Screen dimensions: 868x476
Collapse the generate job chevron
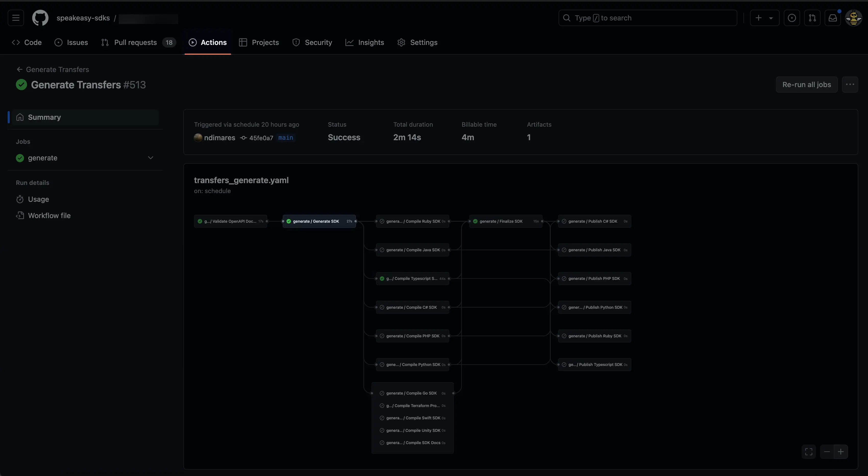pos(150,157)
